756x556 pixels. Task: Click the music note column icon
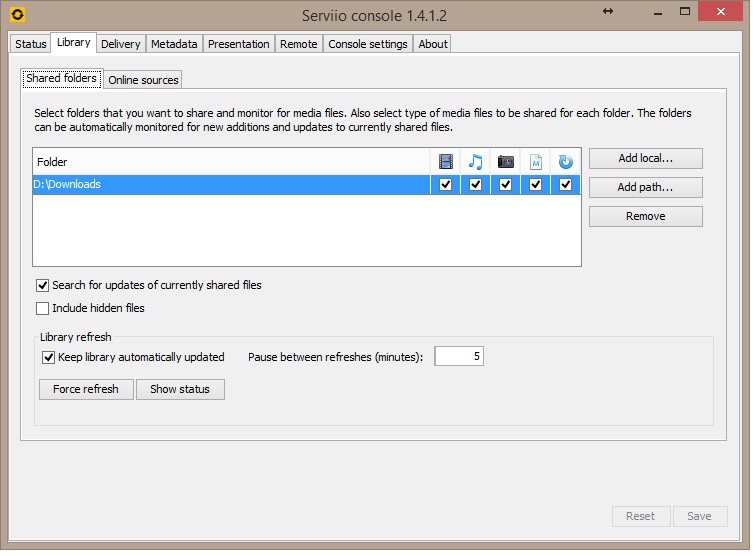[476, 162]
